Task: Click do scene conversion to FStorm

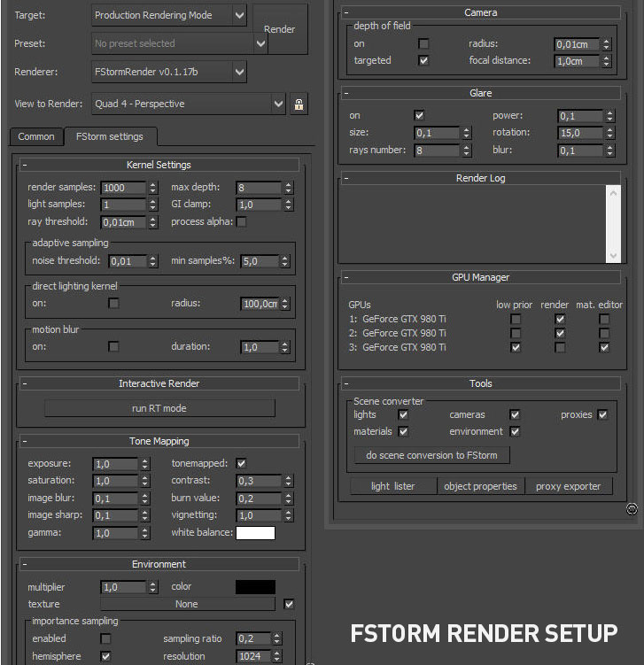Action: [432, 455]
